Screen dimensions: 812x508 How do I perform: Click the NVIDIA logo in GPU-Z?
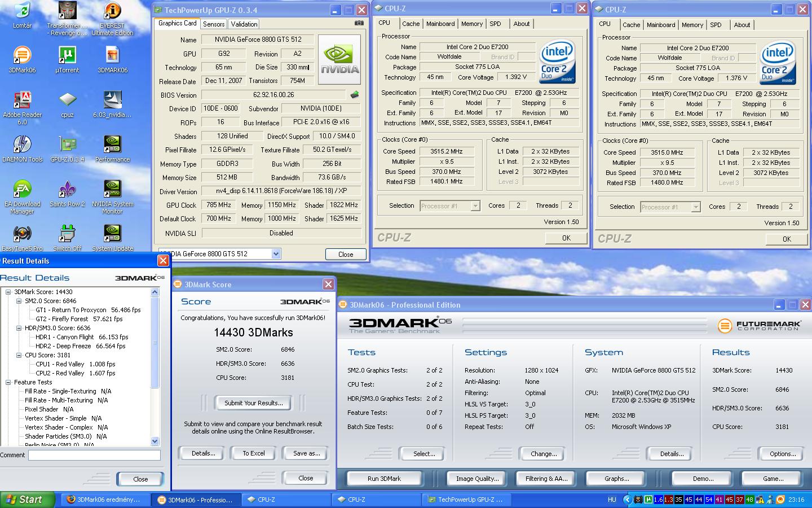point(339,60)
